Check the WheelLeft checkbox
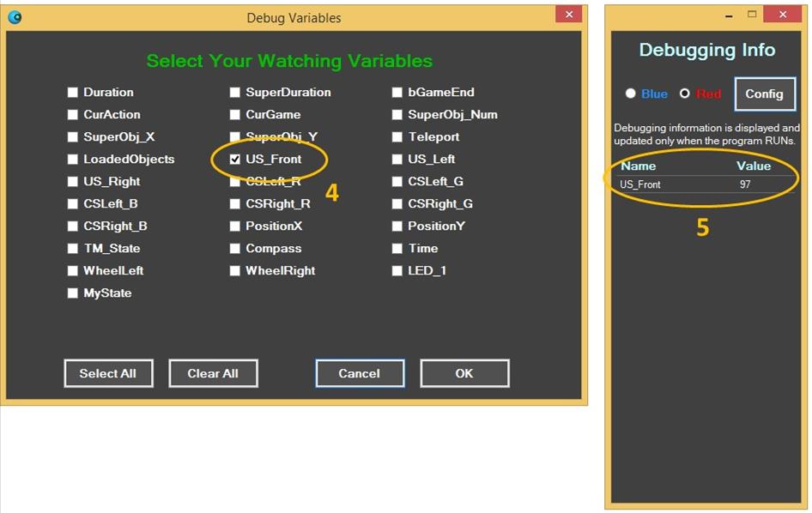Image resolution: width=812 pixels, height=513 pixels. coord(73,271)
